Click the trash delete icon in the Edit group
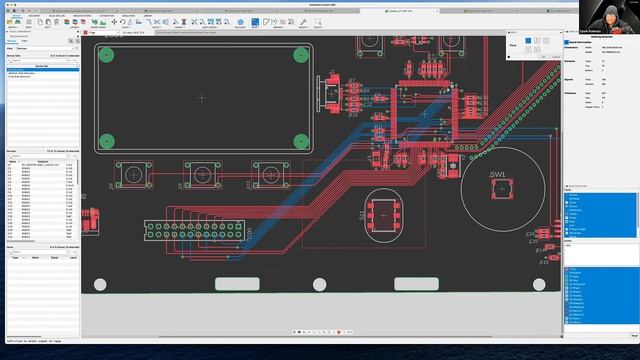Image resolution: width=640 pixels, height=360 pixels. click(x=56, y=22)
